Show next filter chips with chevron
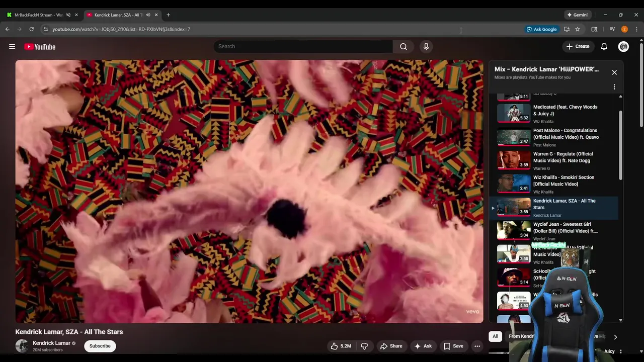Image resolution: width=644 pixels, height=362 pixels. click(615, 337)
